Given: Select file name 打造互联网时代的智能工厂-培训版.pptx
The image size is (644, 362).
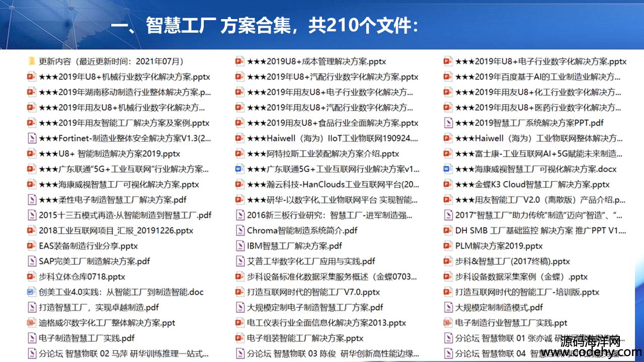Looking at the screenshot, I should (x=527, y=292).
